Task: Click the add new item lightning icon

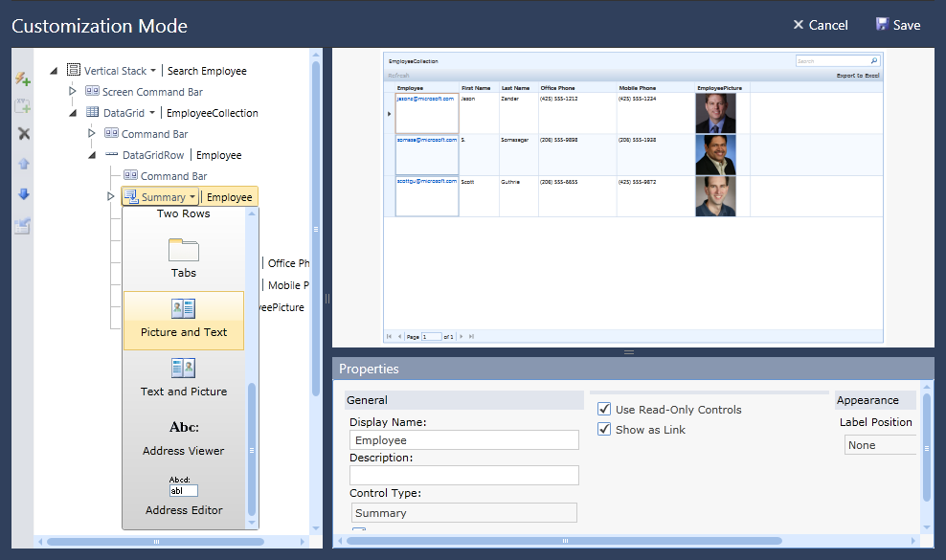Action: 22,79
